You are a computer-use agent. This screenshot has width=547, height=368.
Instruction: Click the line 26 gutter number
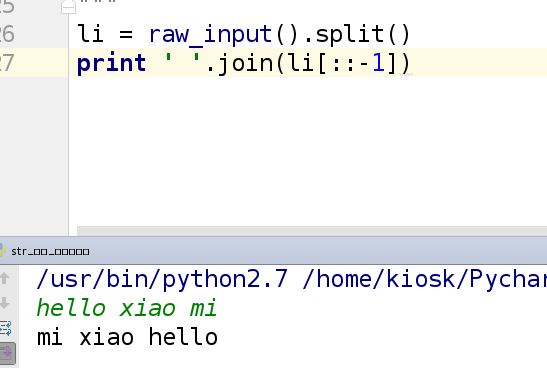7,35
